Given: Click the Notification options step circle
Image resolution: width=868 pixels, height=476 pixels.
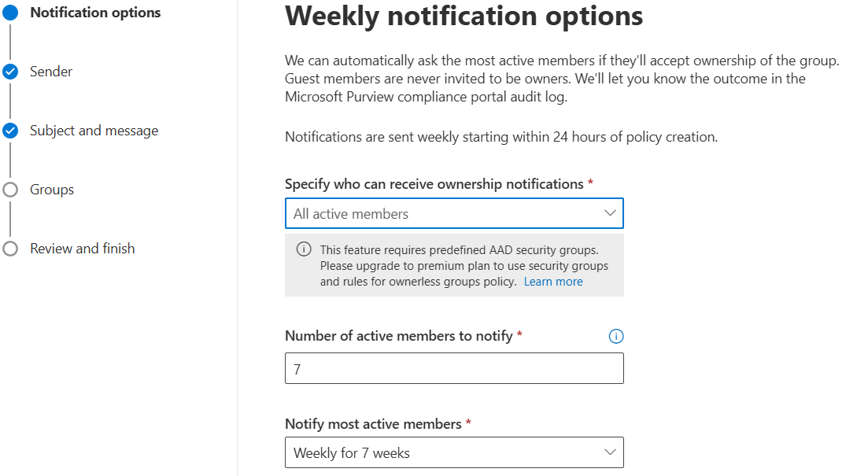Looking at the screenshot, I should coord(10,13).
